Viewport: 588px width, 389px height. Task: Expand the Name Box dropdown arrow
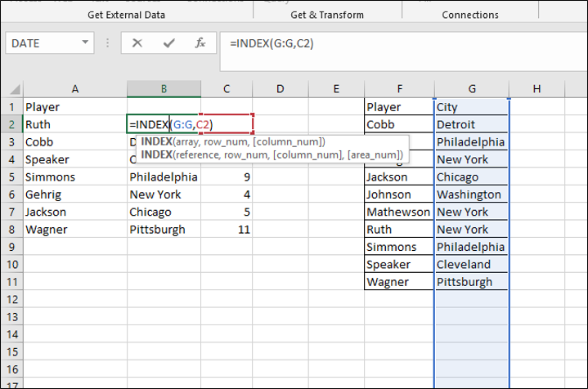(x=86, y=42)
